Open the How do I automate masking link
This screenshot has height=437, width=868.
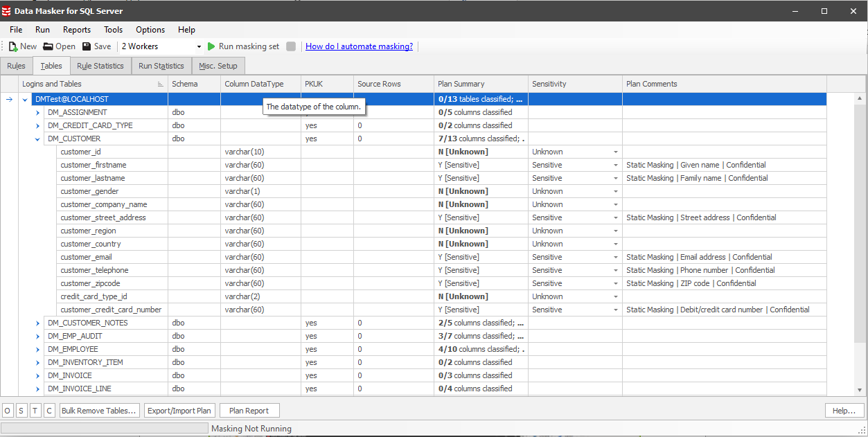(359, 46)
